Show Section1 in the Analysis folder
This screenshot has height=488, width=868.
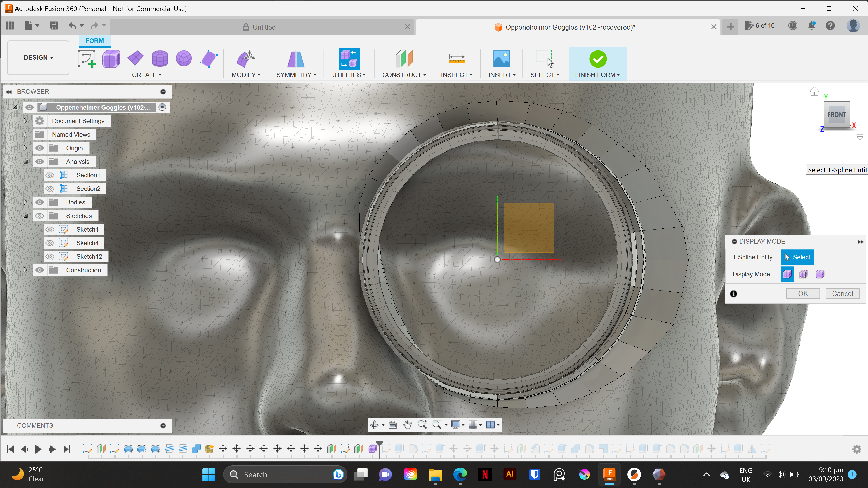[x=50, y=175]
